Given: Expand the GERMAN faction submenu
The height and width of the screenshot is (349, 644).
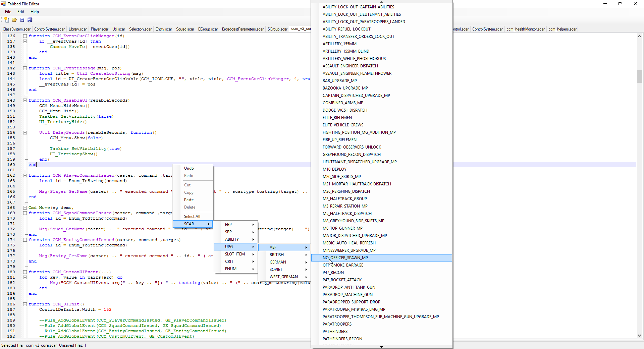Looking at the screenshot, I should click(284, 262).
